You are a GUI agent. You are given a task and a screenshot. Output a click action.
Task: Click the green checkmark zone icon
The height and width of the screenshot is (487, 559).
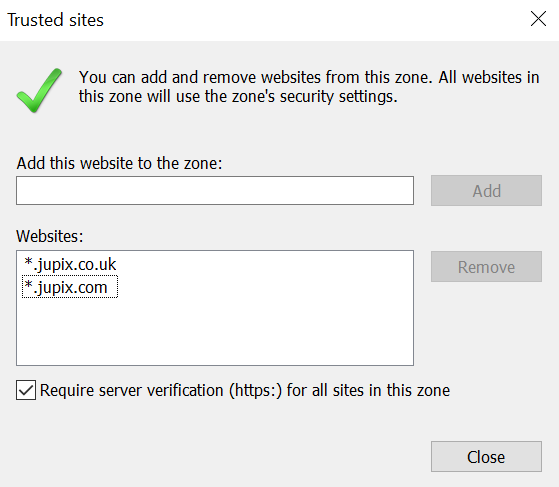[39, 90]
